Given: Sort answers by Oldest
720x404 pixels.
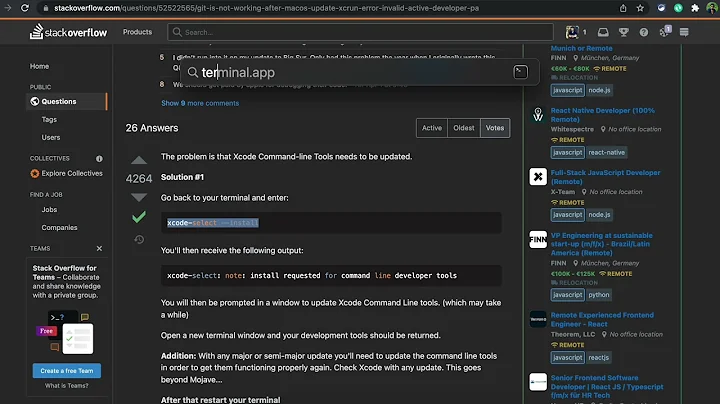Looking at the screenshot, I should click(x=464, y=128).
